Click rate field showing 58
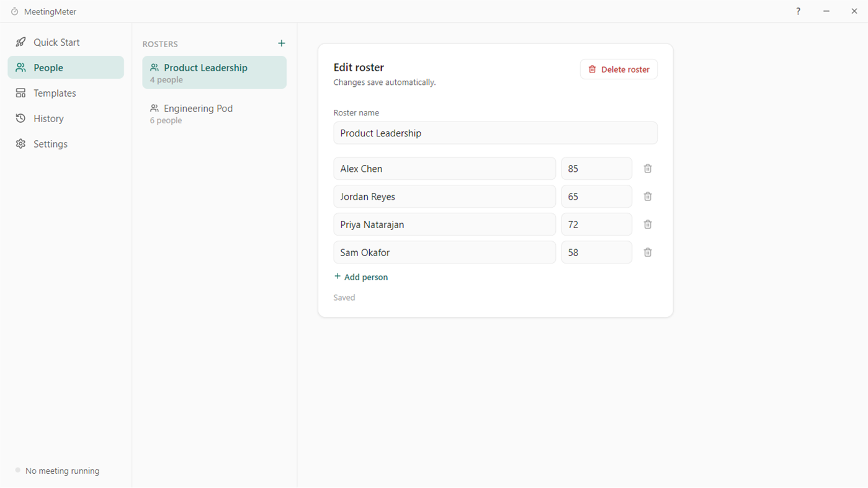This screenshot has height=488, width=868. coord(597,252)
